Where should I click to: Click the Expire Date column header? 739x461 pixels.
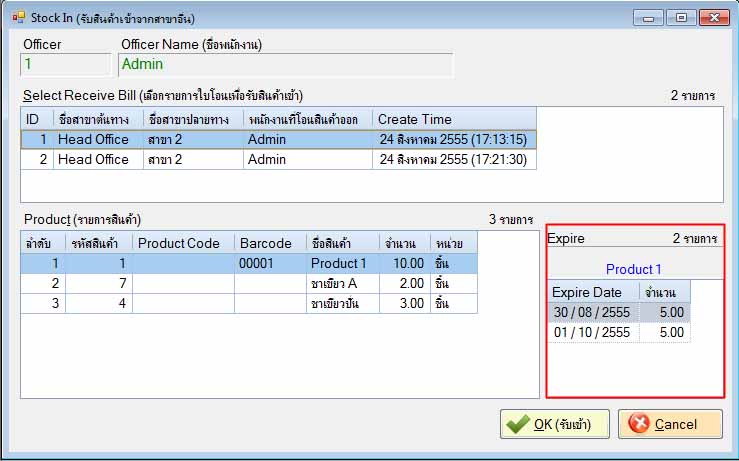[x=594, y=292]
